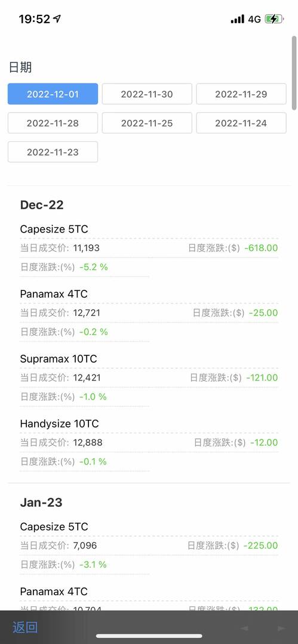Open Capesize 5TC entry under Dec-22
298x644 pixels.
pyautogui.click(x=54, y=229)
